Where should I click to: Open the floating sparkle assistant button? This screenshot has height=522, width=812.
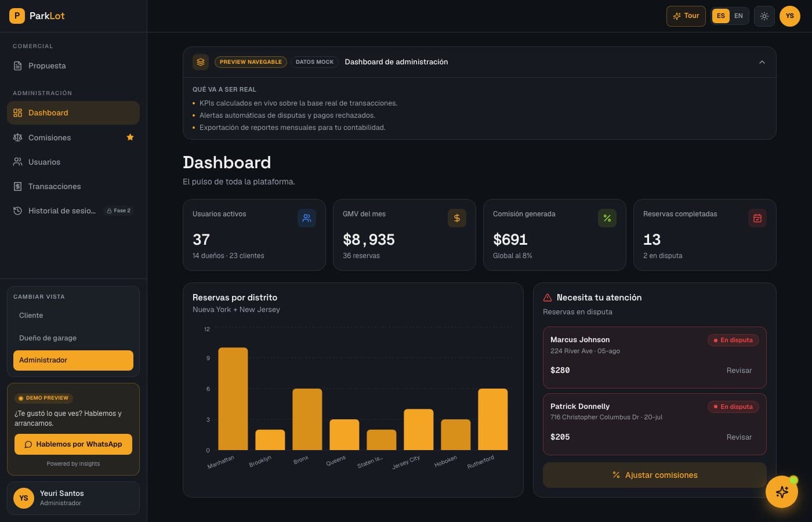pos(782,492)
